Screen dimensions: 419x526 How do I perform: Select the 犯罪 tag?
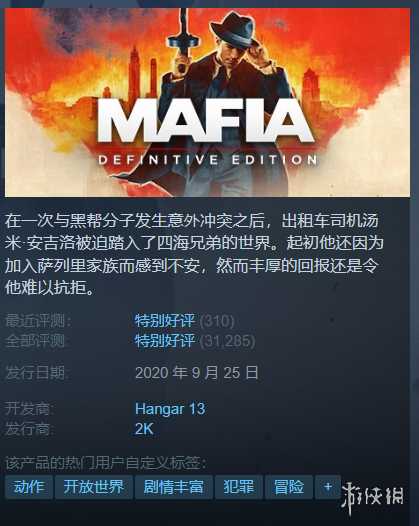click(x=239, y=487)
